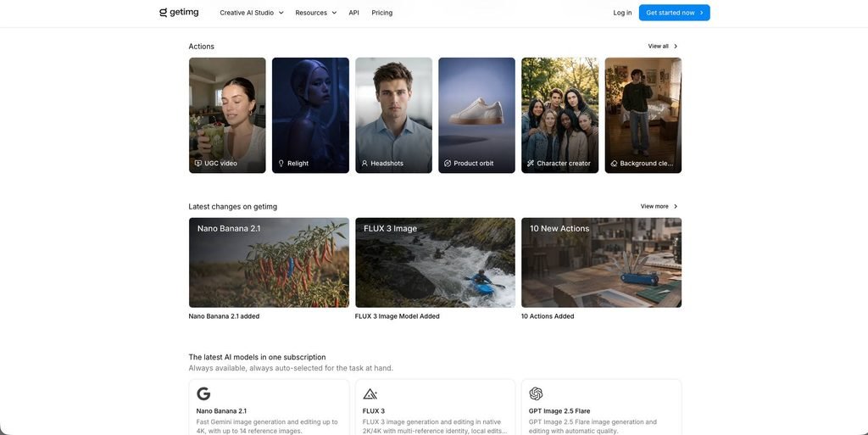
Task: Click the getimg logo icon
Action: tap(163, 12)
